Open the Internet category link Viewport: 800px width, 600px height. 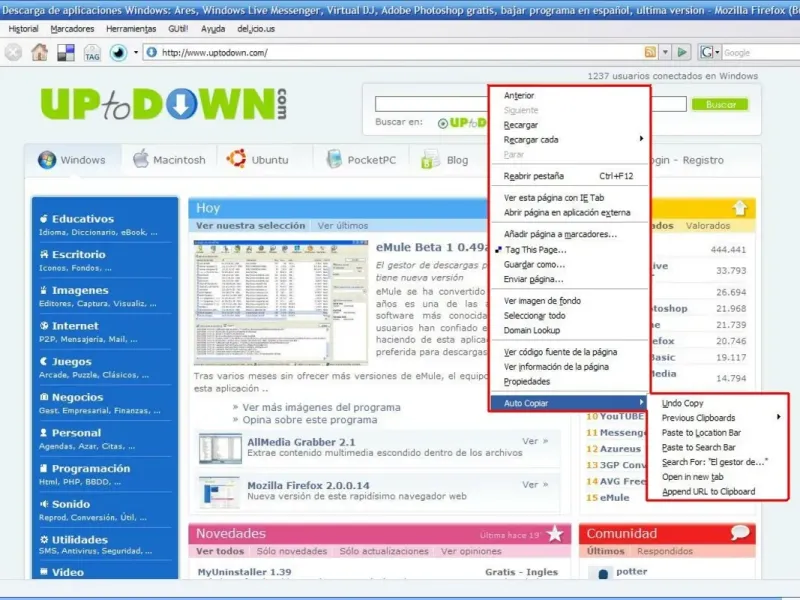pyautogui.click(x=75, y=326)
